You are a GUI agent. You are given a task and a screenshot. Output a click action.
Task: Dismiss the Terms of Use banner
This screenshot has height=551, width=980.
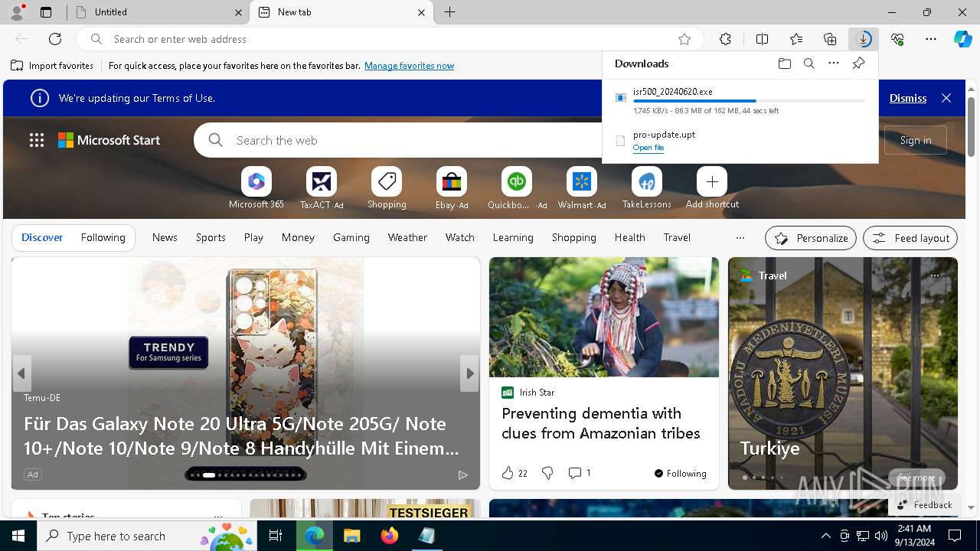click(x=908, y=98)
